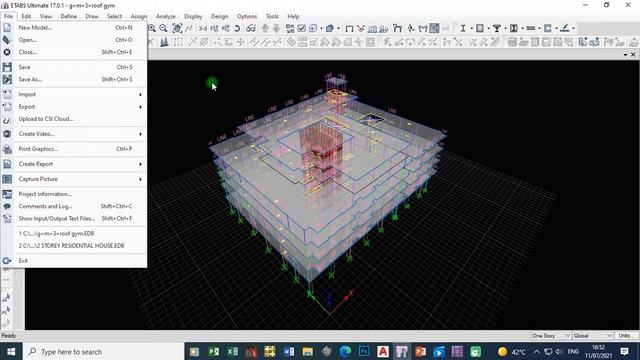This screenshot has height=360, width=640.
Task: Open Word from the taskbar
Action: [289, 351]
